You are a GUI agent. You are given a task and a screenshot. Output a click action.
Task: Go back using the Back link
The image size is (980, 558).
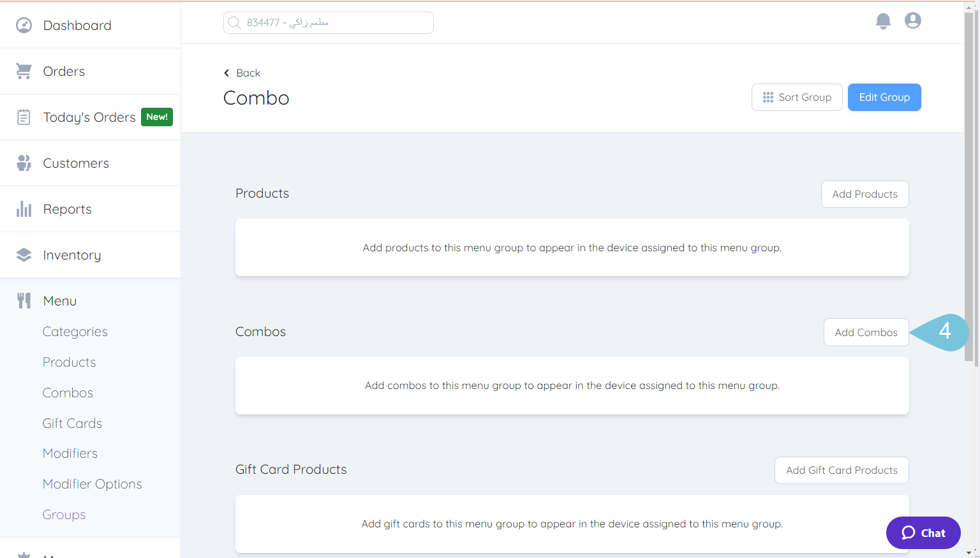pyautogui.click(x=242, y=73)
